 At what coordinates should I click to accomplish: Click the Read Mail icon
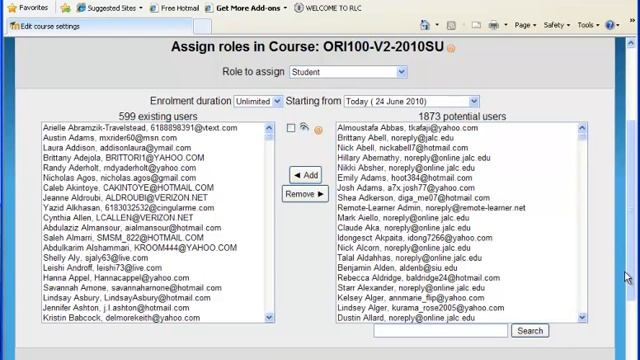476,25
